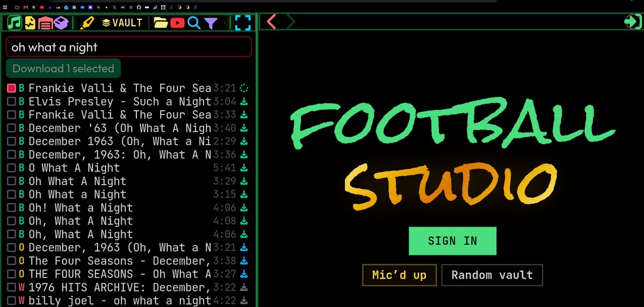644x307 pixels.
Task: Click the blue magnifier search icon
Action: pyautogui.click(x=194, y=23)
